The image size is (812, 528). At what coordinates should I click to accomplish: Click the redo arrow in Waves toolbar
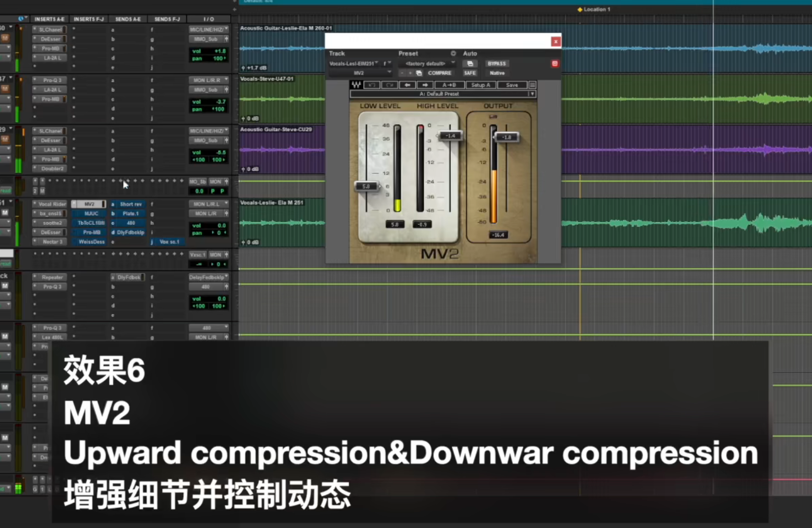[389, 85]
